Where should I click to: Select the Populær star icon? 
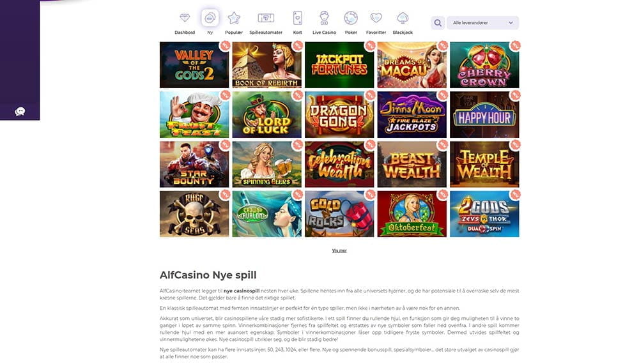click(x=234, y=18)
